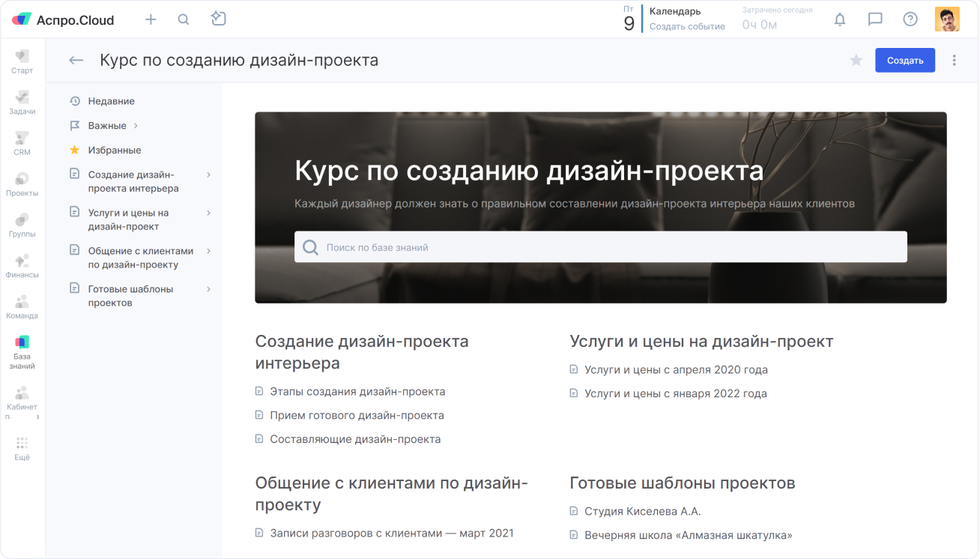This screenshot has height=559, width=980.
Task: Click the Поиск по базе знаний field
Action: click(x=600, y=247)
